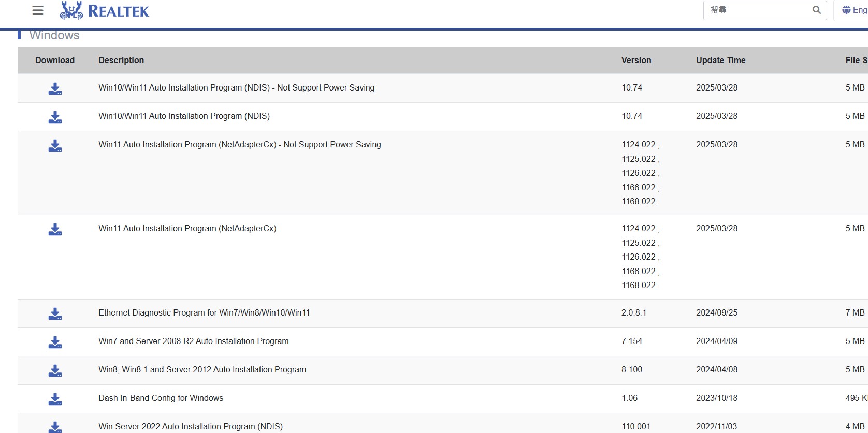Select the Ethernet Diagnostic Program description text
The width and height of the screenshot is (868, 433).
[x=204, y=312]
